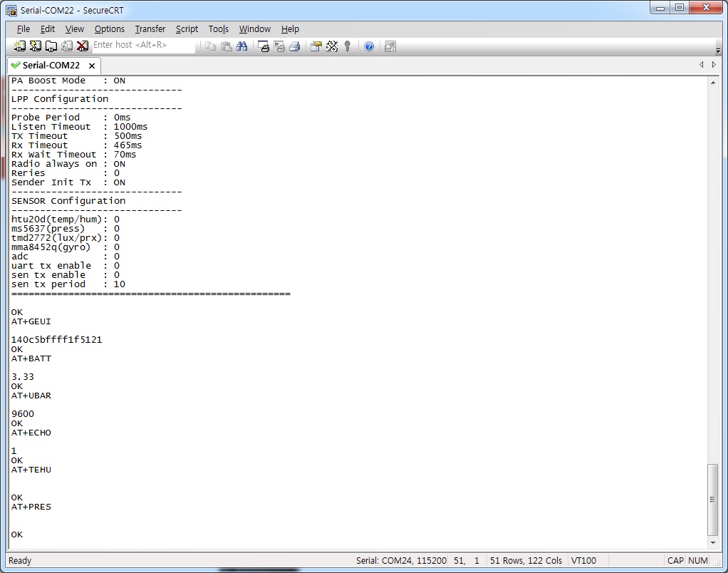Viewport: 728px width, 573px height.
Task: Open Find using the binoculars icon
Action: click(x=242, y=46)
